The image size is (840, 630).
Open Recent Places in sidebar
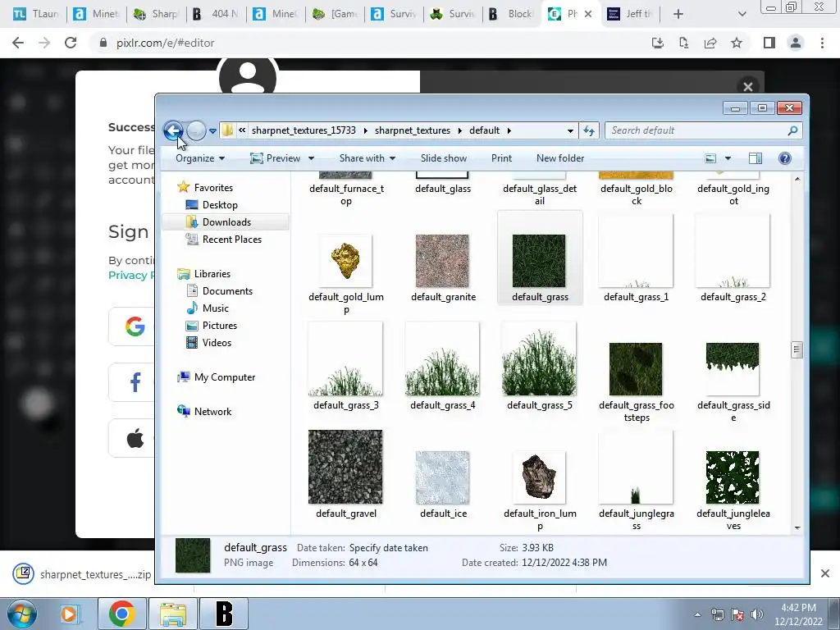pos(231,240)
